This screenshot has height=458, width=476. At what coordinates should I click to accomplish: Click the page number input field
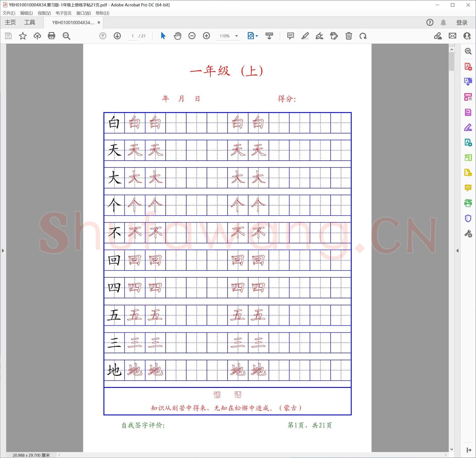pos(132,36)
